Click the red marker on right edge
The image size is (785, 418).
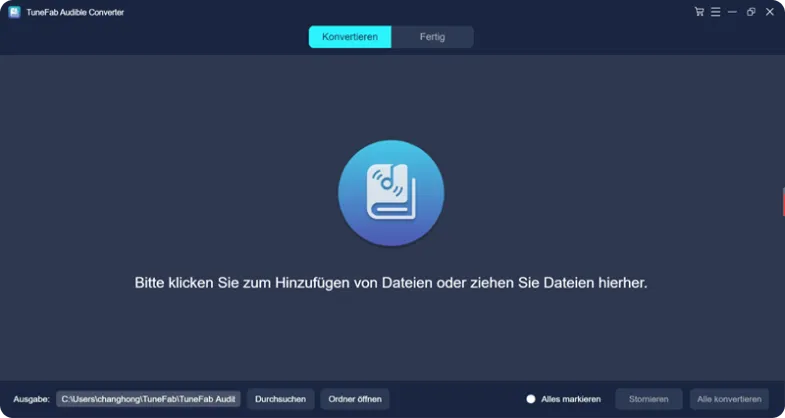tap(782, 201)
